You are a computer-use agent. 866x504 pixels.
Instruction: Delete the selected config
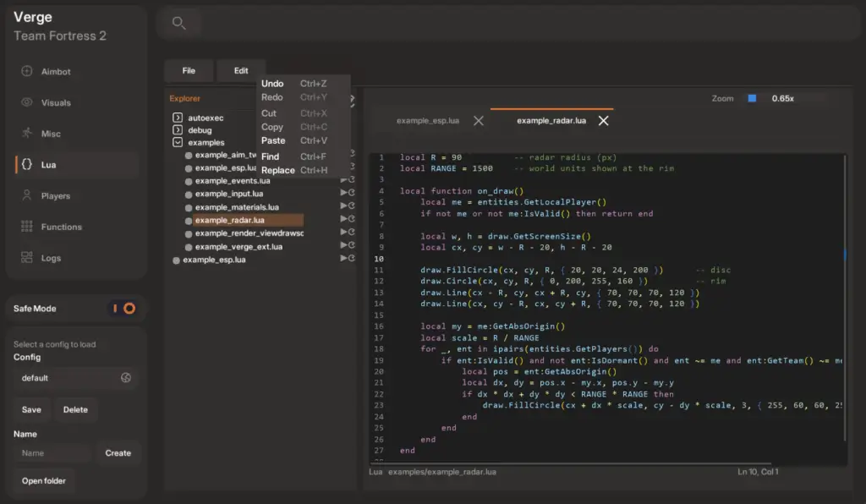[x=75, y=409]
